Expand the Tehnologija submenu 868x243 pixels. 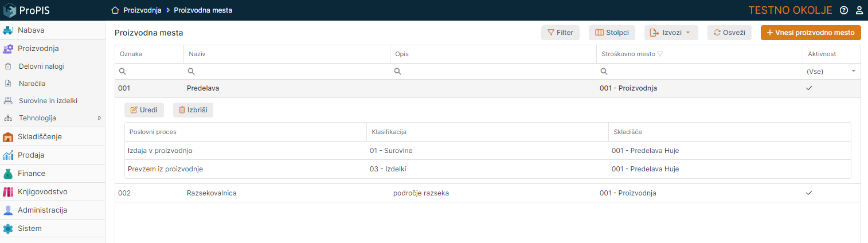click(99, 118)
